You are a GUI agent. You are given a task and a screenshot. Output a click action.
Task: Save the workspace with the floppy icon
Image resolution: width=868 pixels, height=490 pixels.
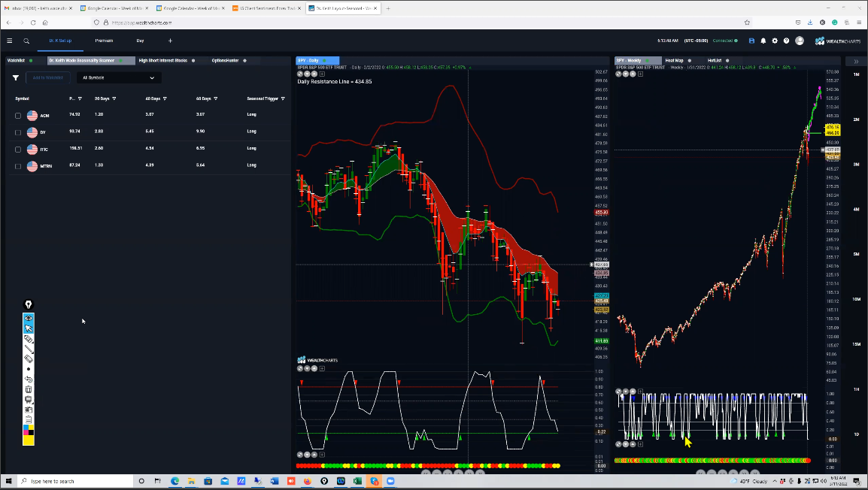751,41
